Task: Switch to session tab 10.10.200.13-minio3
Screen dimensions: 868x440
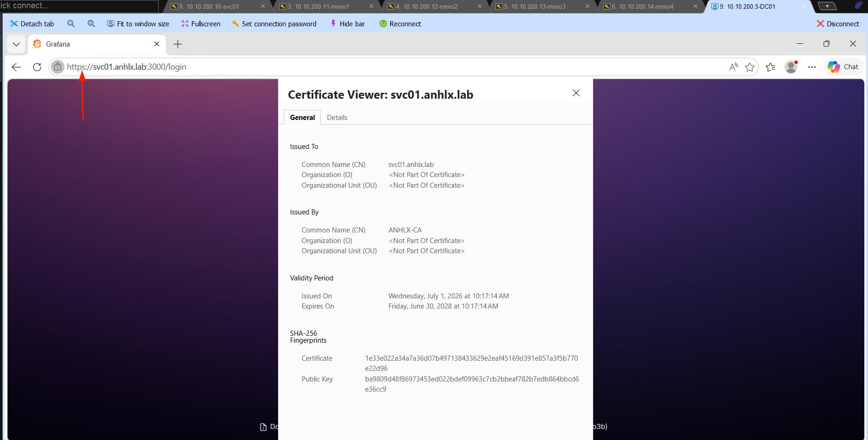Action: coord(538,6)
